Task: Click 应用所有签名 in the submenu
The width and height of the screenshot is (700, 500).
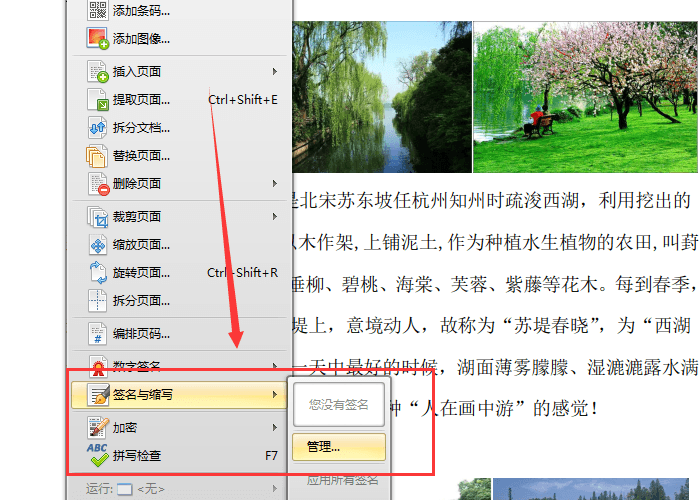Action: (x=342, y=480)
